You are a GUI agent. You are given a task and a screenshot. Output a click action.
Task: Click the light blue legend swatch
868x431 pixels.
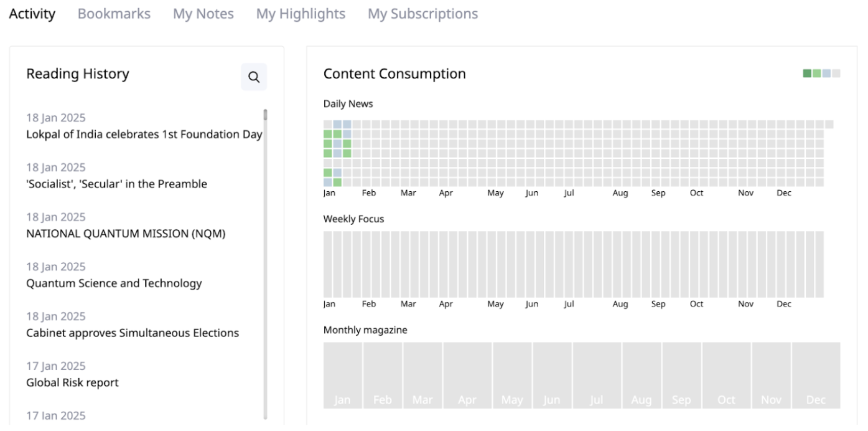[x=826, y=73]
